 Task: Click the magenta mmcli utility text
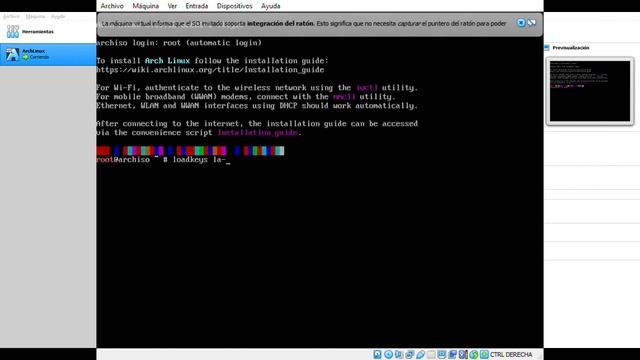coord(344,97)
